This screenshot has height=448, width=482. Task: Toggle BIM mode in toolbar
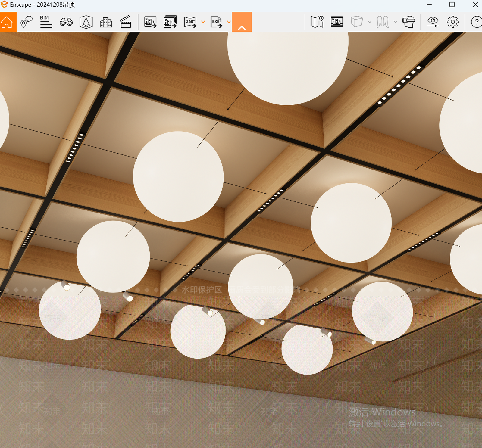(x=46, y=22)
